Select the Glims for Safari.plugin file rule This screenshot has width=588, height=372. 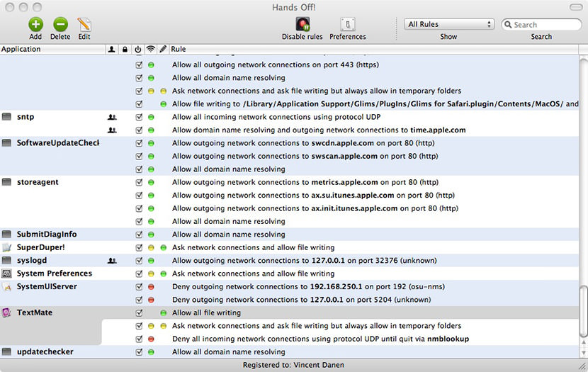point(375,104)
